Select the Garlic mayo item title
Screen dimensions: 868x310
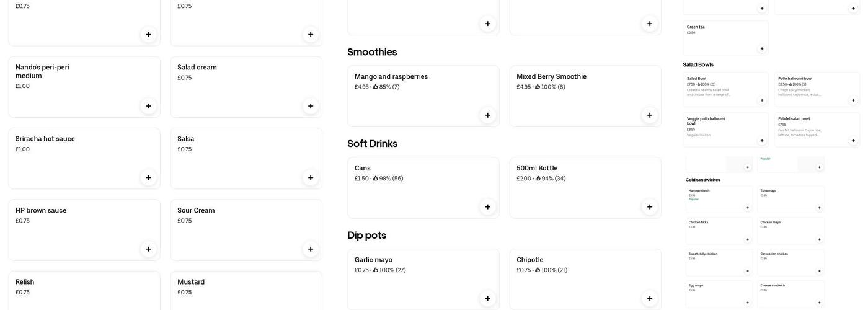coord(373,260)
